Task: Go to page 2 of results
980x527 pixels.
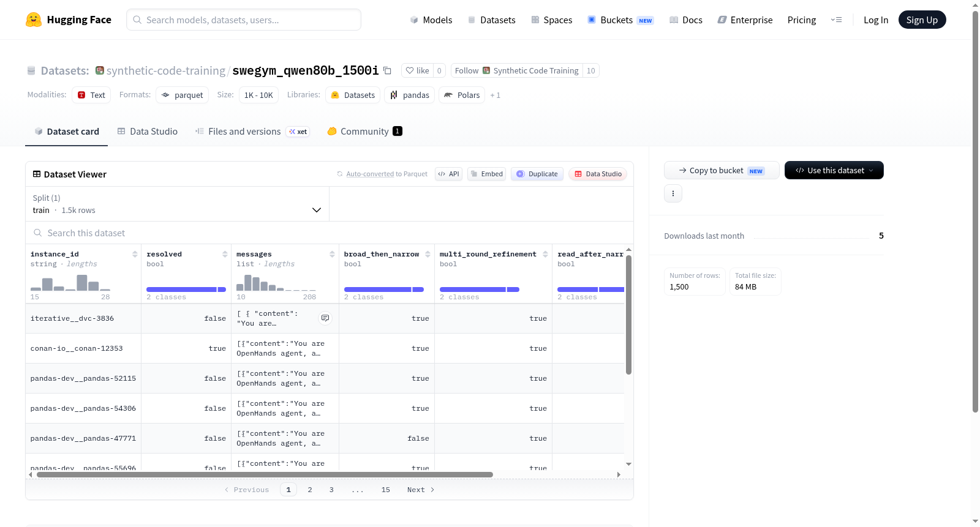Action: (310, 490)
